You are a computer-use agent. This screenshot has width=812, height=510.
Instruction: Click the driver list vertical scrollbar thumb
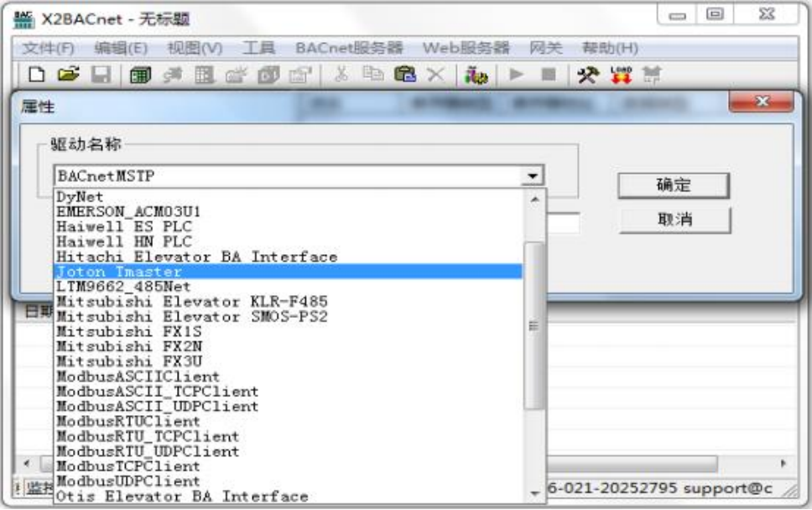(534, 325)
